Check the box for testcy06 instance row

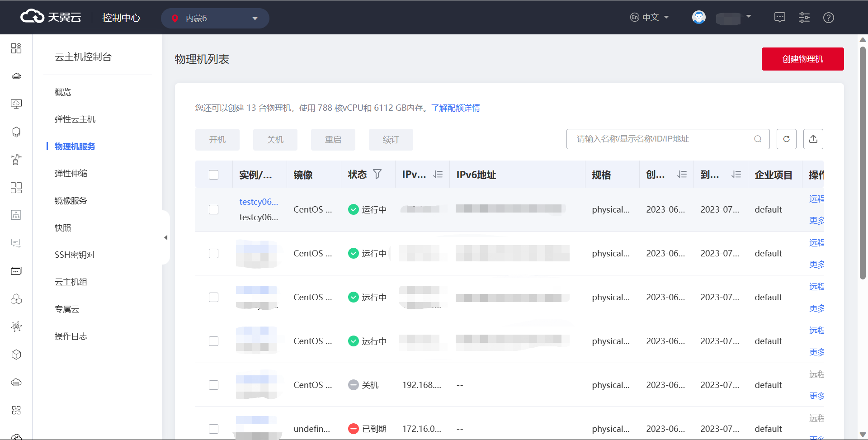[213, 209]
